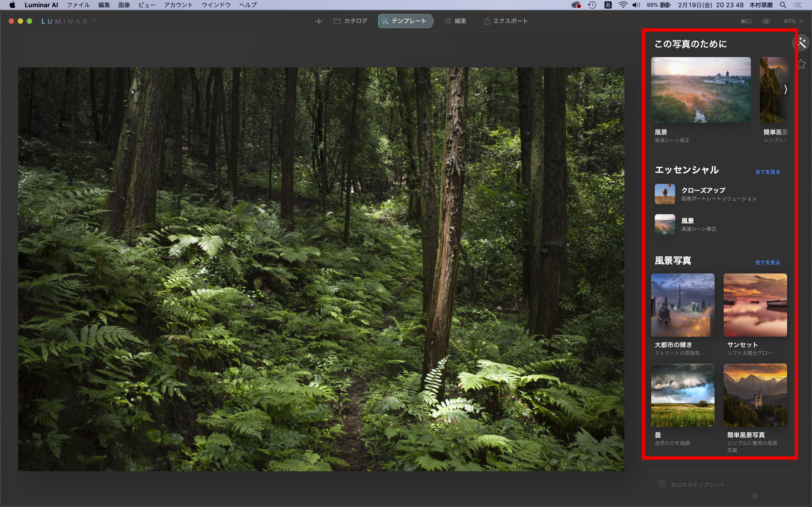This screenshot has width=812, height=507.
Task: Open the カタログ tab
Action: 351,21
